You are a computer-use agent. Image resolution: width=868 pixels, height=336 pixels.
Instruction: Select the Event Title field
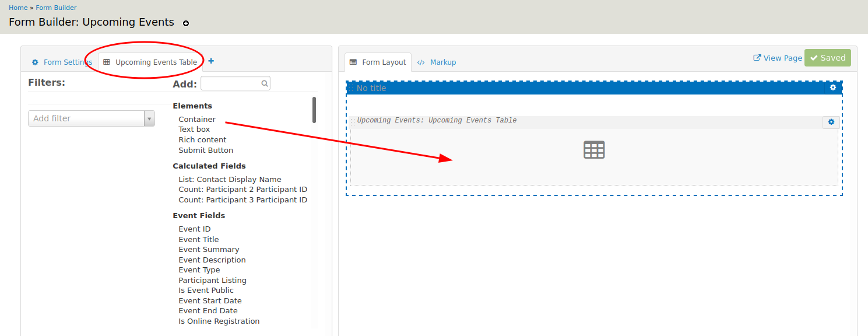coord(199,239)
